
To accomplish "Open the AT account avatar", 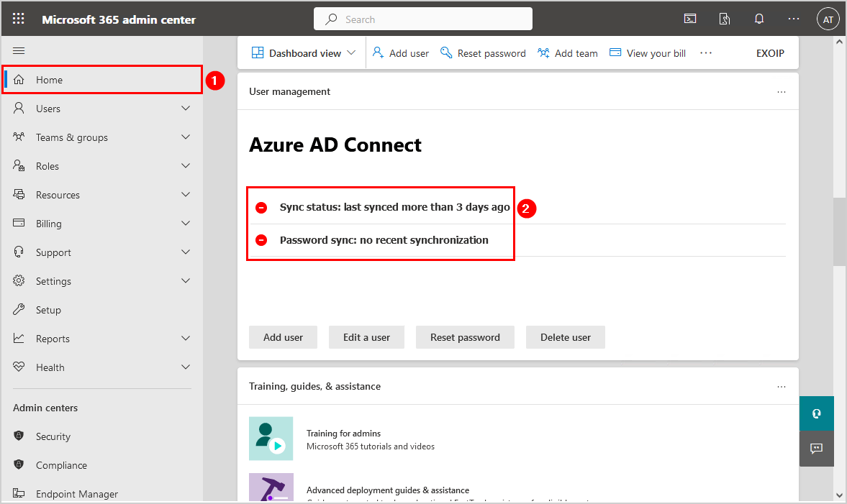I will tap(828, 19).
